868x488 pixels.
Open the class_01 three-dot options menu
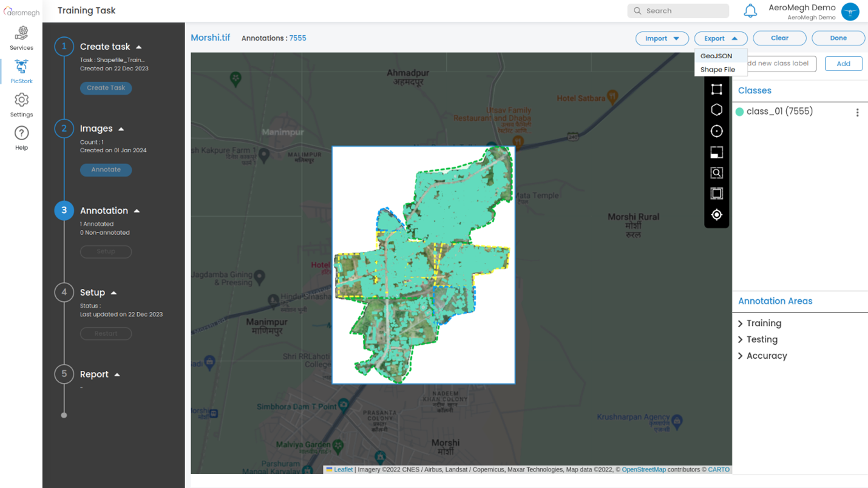[857, 112]
